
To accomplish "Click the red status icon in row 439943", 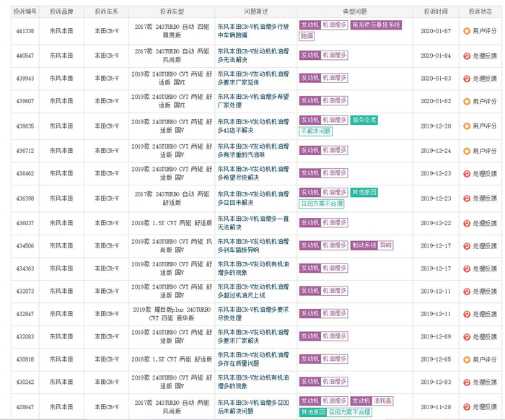I will pyautogui.click(x=466, y=78).
